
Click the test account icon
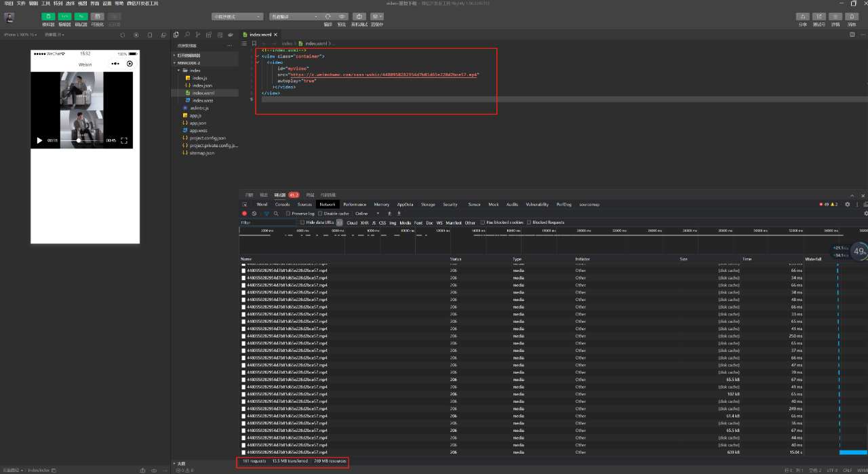(x=819, y=16)
